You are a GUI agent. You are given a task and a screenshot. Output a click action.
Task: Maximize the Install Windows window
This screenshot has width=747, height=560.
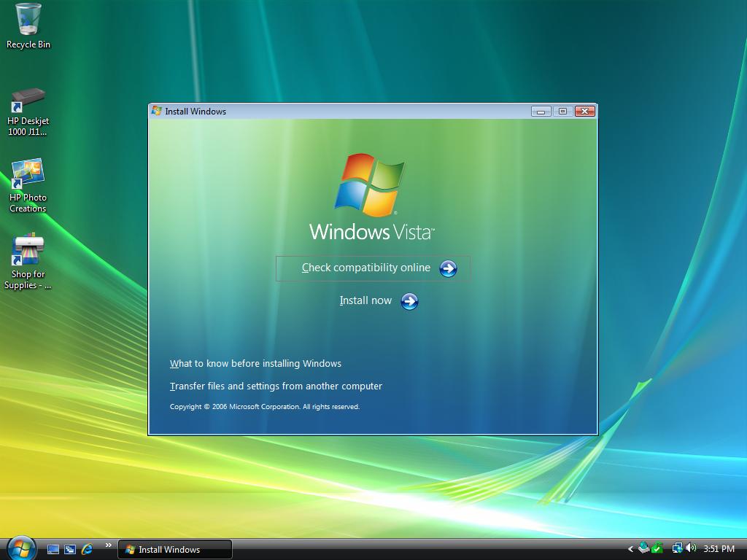click(x=562, y=112)
